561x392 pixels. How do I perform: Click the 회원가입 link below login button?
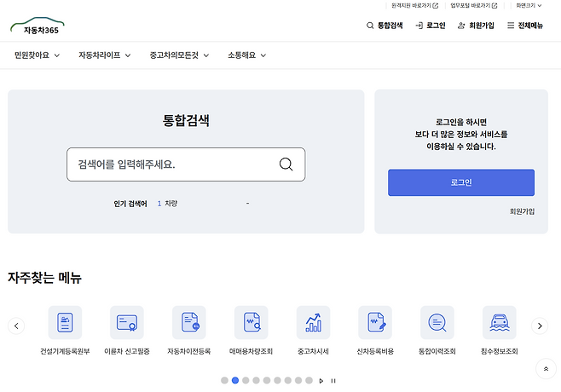(522, 210)
